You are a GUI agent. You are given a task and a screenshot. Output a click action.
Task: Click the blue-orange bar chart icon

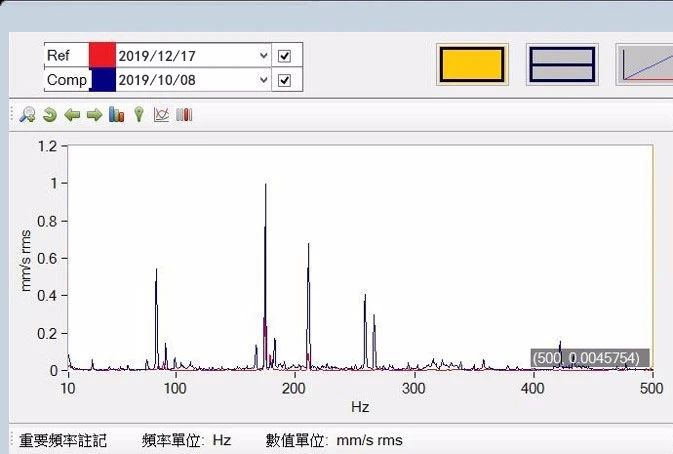click(116, 115)
